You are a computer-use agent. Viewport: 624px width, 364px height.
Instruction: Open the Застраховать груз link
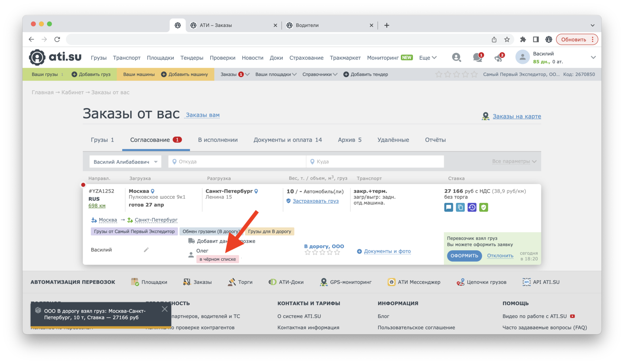point(315,201)
